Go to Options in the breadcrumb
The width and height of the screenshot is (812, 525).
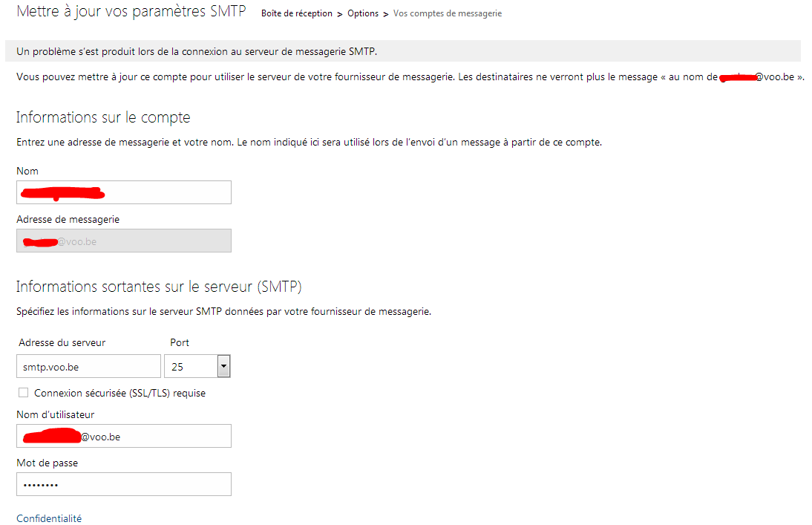[x=363, y=13]
